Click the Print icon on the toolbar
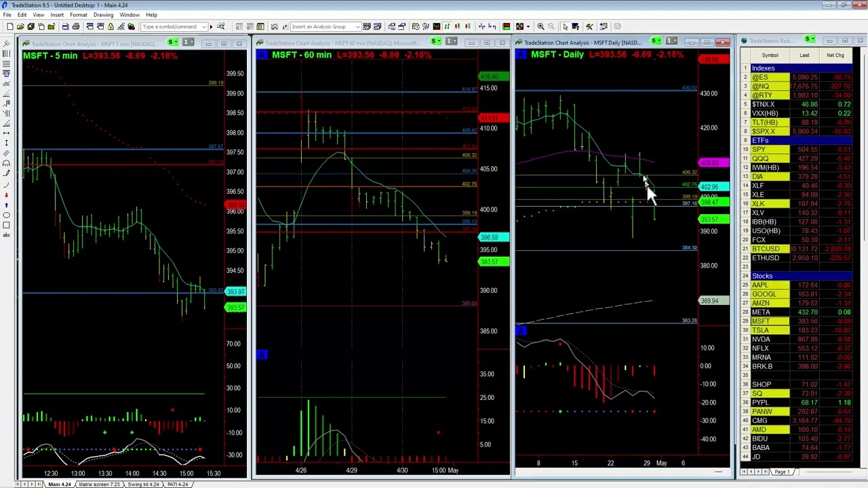 click(x=75, y=26)
